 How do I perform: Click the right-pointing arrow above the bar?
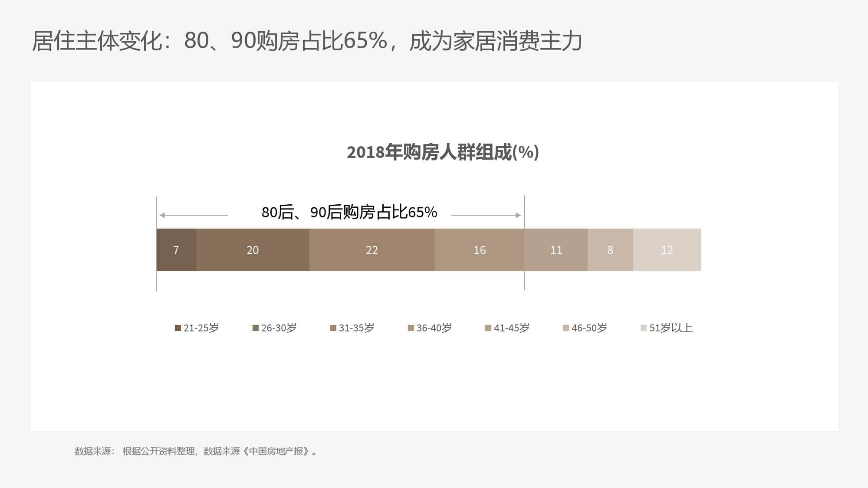click(x=486, y=215)
